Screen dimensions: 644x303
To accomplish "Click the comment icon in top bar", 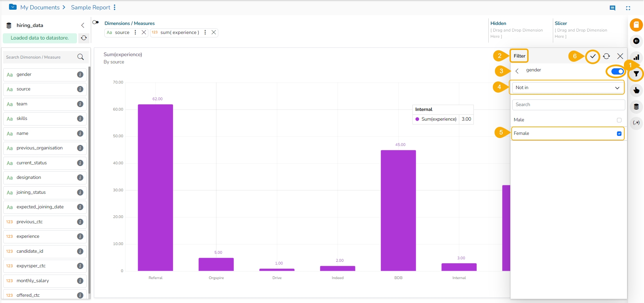I will click(x=612, y=8).
